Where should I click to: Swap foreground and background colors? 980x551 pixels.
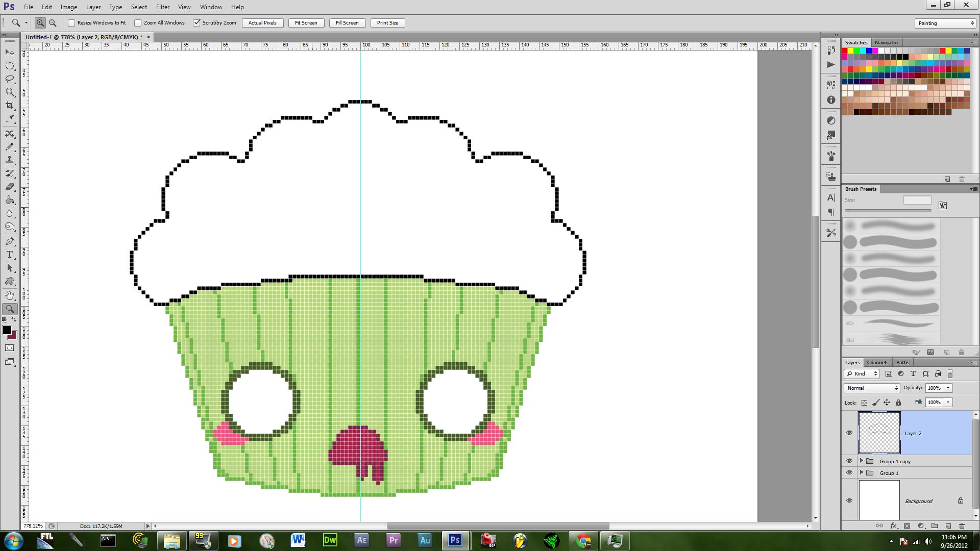pos(14,319)
